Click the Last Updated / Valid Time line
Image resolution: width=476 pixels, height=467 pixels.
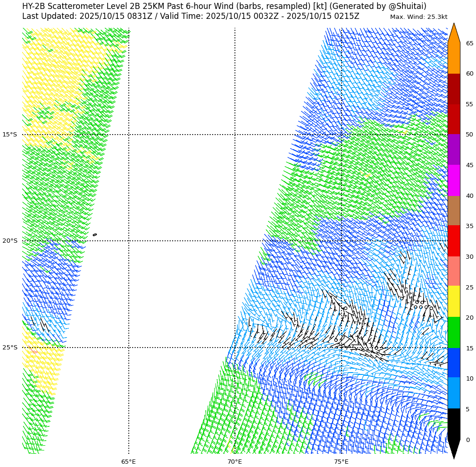tap(191, 17)
